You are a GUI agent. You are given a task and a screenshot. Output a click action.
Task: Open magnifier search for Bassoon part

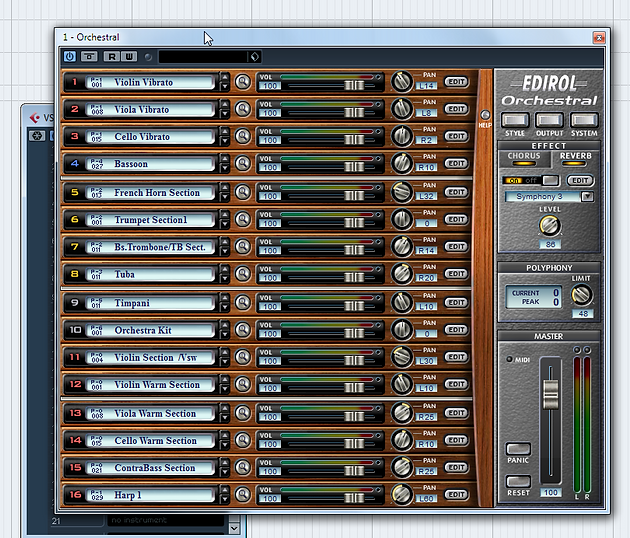tap(243, 163)
